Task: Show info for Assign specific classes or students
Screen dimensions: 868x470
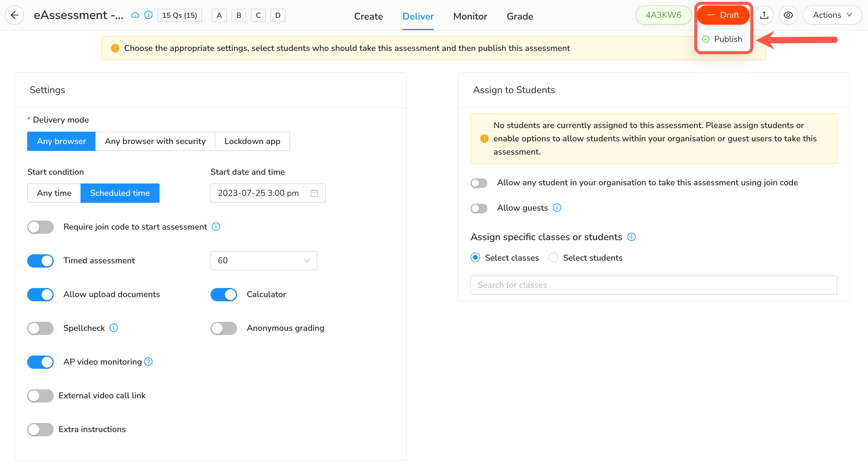Action: point(632,237)
